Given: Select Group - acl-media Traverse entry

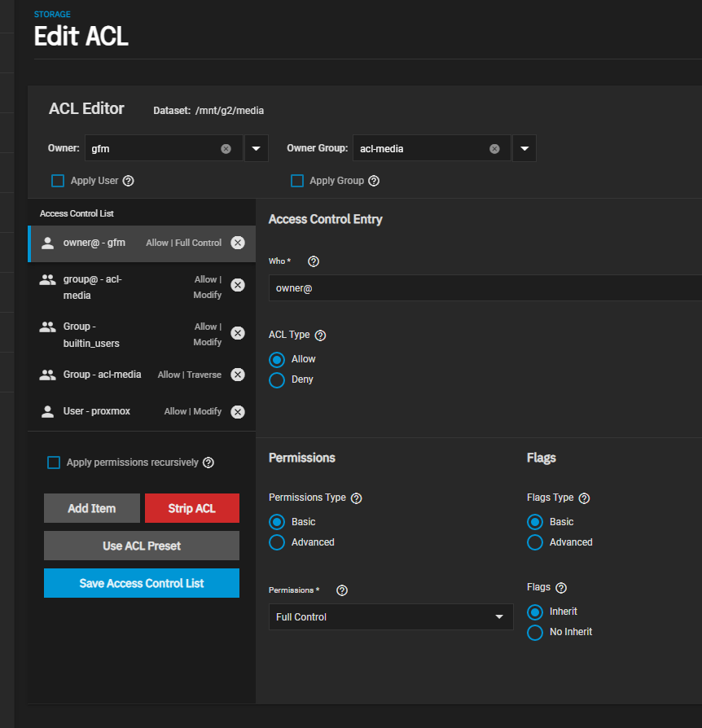Looking at the screenshot, I should click(142, 375).
